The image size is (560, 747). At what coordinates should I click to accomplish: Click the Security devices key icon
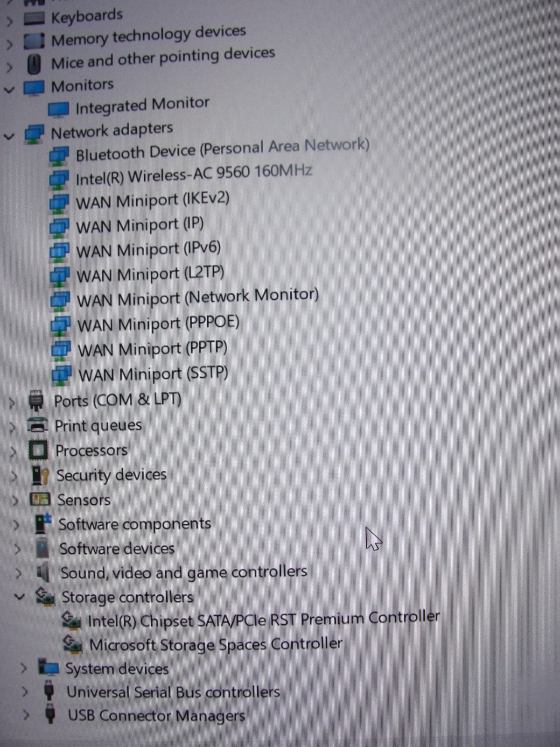[x=40, y=475]
